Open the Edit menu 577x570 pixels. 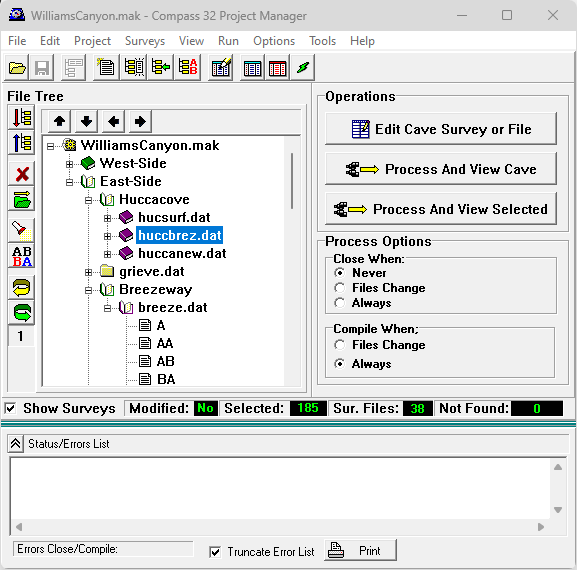tap(50, 41)
